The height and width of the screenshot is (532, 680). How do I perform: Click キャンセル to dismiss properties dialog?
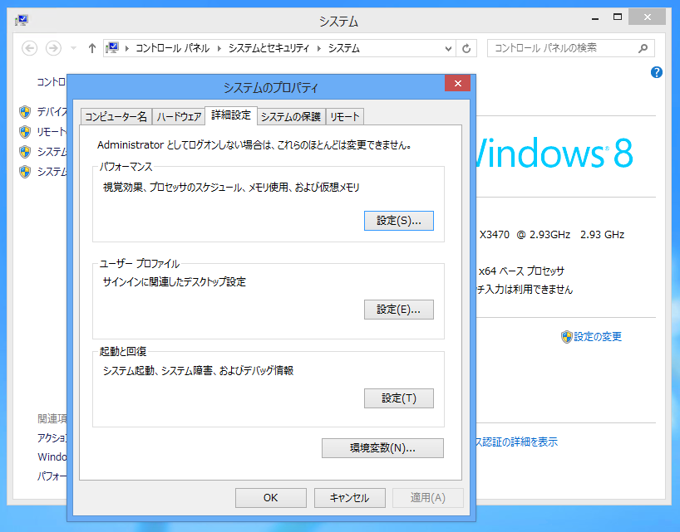(350, 498)
